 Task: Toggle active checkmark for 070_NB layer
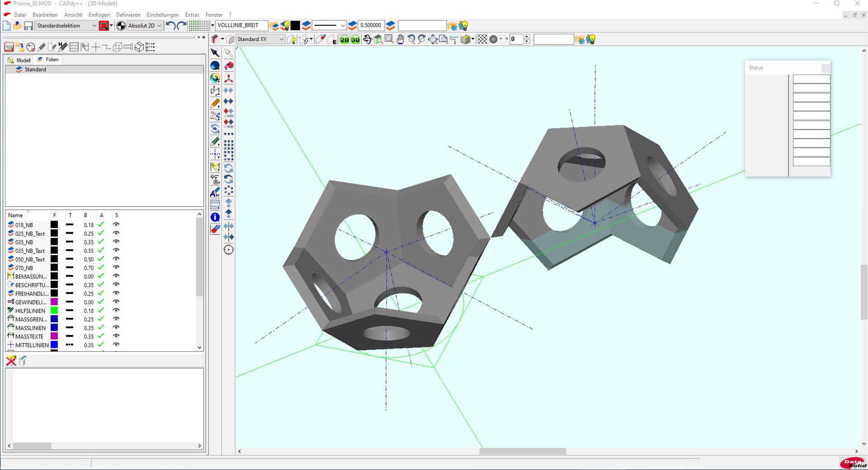pos(101,268)
